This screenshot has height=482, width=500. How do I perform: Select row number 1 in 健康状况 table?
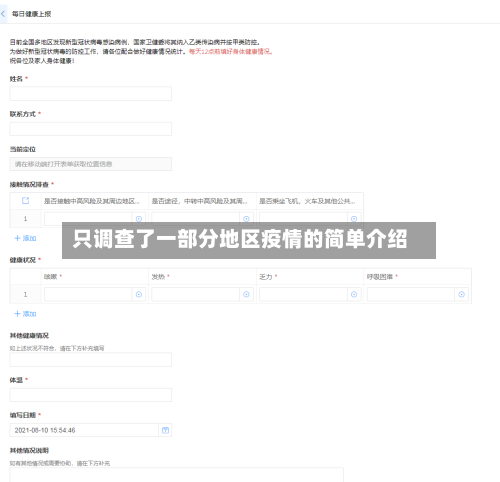pos(25,294)
